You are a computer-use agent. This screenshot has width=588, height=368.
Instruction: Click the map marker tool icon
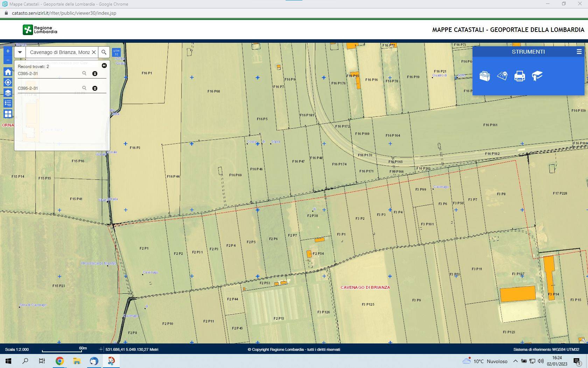click(x=502, y=76)
